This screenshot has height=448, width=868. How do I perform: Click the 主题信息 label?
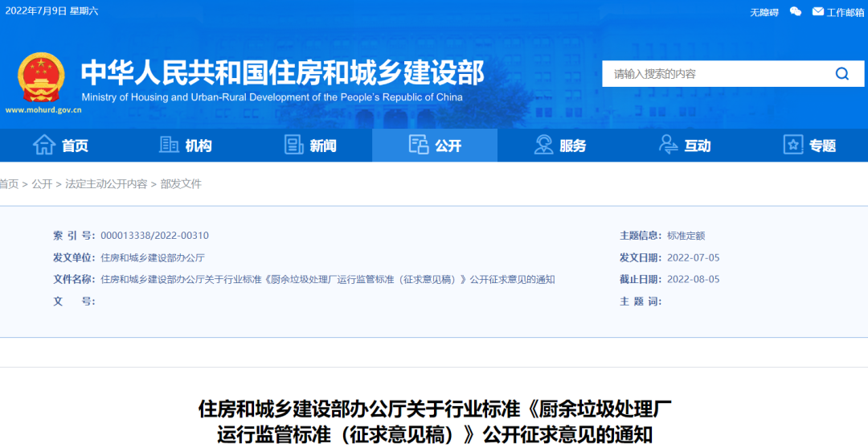point(641,236)
